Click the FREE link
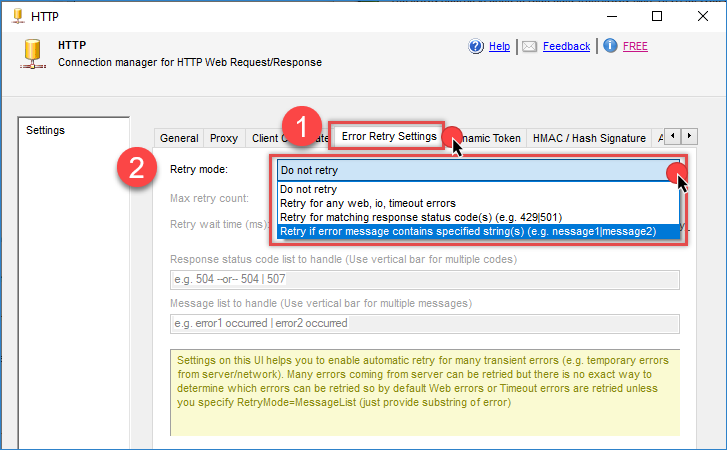The height and width of the screenshot is (450, 727). [x=635, y=46]
